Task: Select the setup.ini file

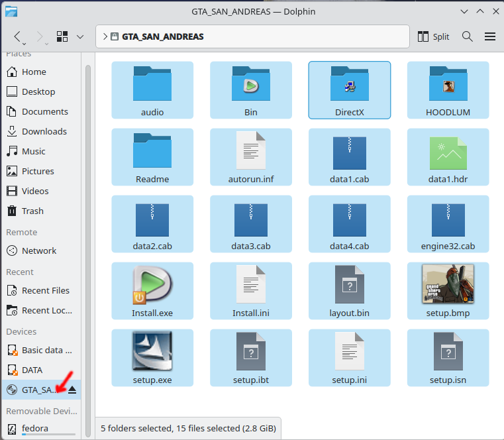Action: [350, 358]
